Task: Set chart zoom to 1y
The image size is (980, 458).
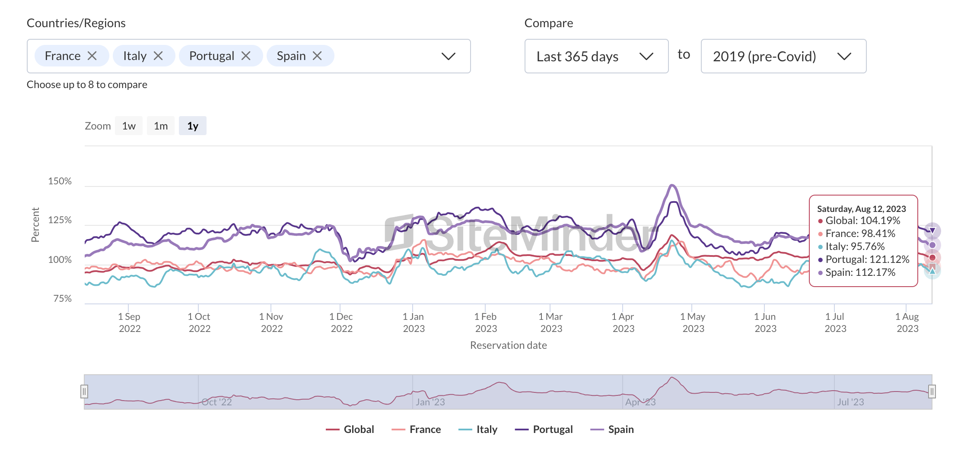Action: (x=193, y=126)
